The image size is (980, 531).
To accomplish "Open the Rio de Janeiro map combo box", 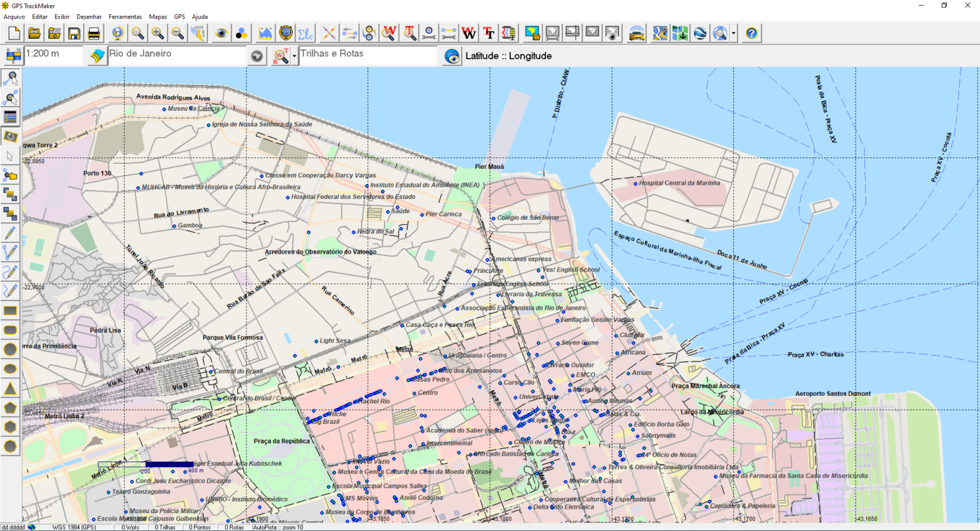I will click(177, 55).
